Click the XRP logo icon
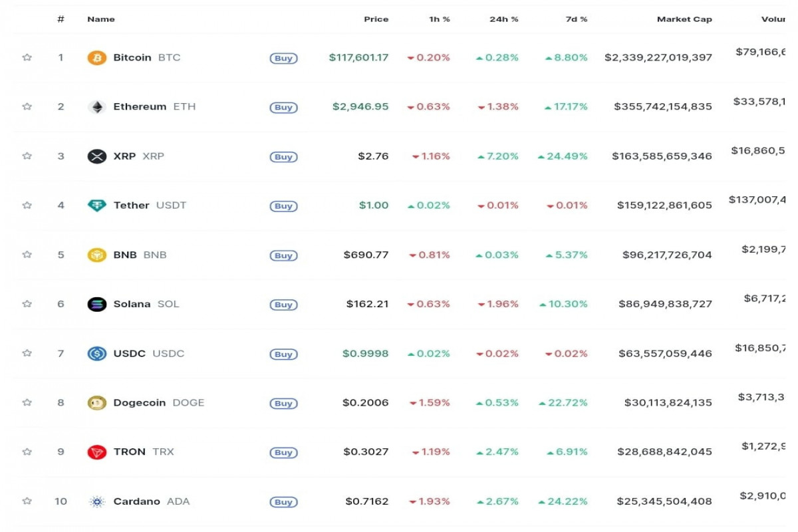Viewport: 798px width, 532px height. 96,156
